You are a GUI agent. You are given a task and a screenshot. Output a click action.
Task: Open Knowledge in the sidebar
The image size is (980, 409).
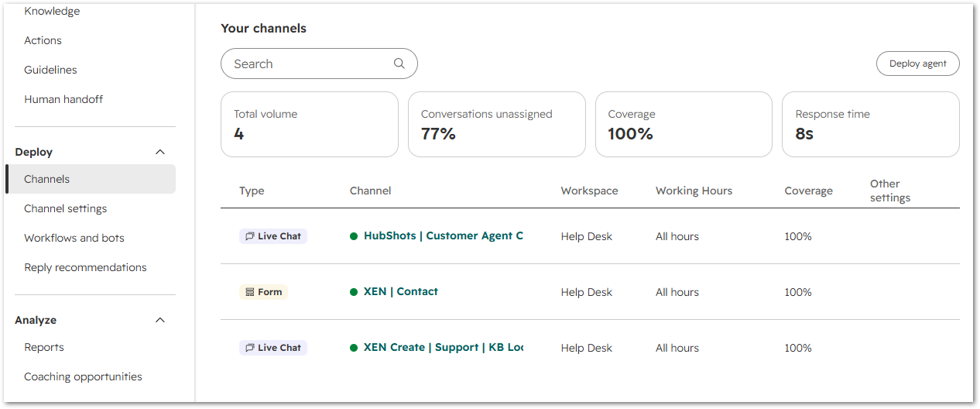[x=52, y=11]
